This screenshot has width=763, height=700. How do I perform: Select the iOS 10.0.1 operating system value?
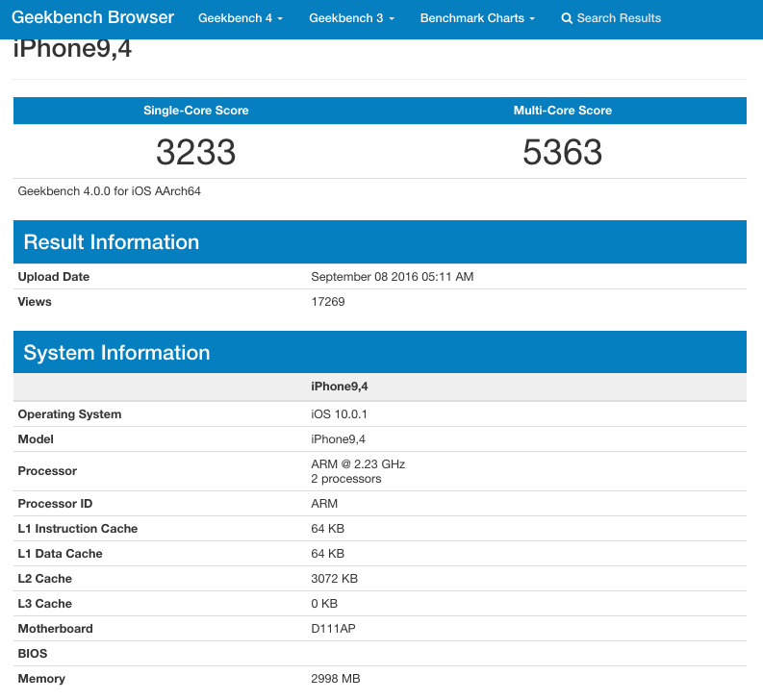click(340, 414)
